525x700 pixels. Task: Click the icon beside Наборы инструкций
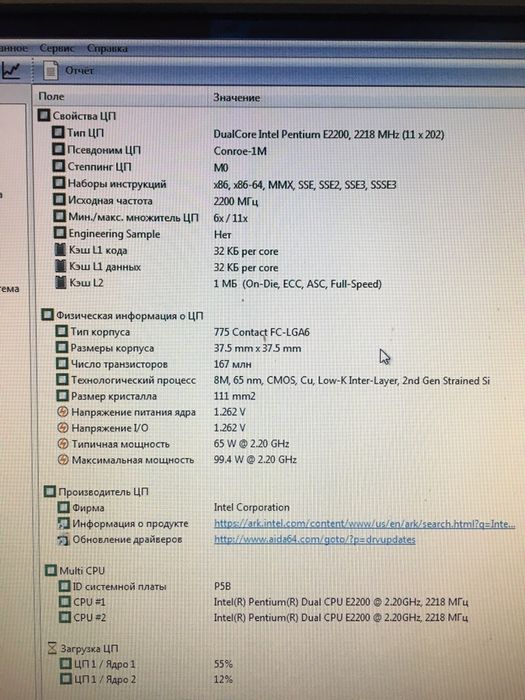58,183
